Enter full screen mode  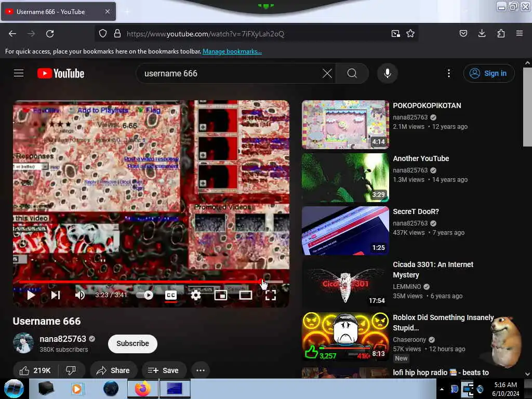point(270,295)
